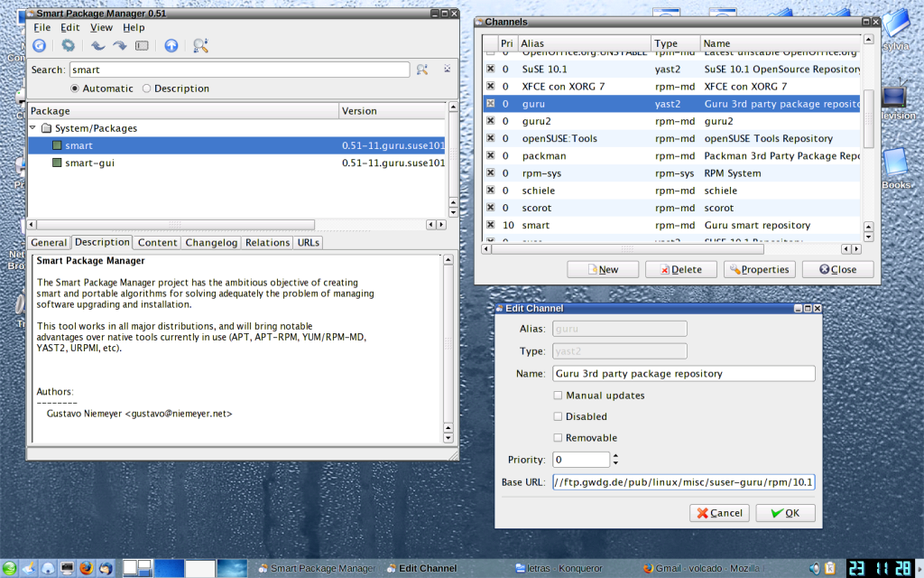The image size is (924, 578).
Task: Uncheck the schiele channel checkbox
Action: pyautogui.click(x=490, y=191)
